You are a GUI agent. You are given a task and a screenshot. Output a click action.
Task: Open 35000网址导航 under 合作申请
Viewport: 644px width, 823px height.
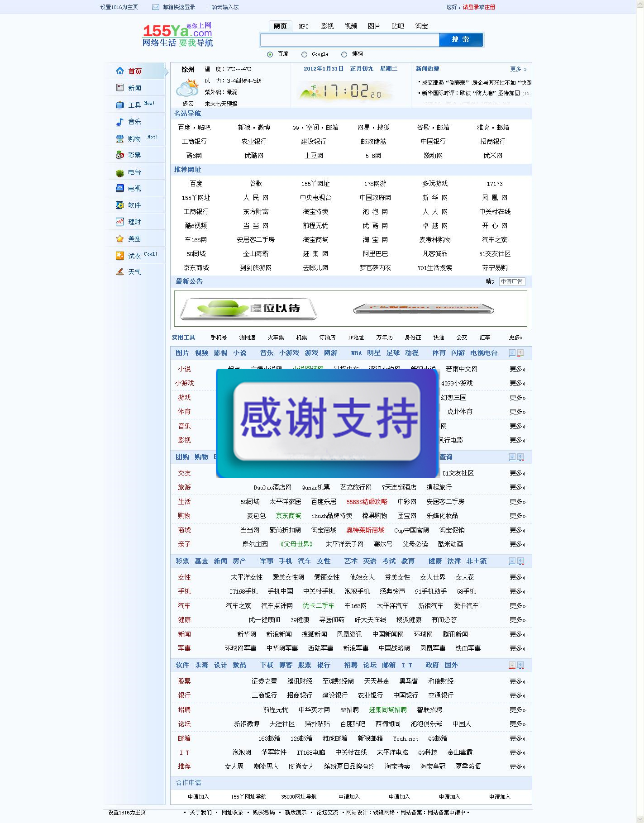(x=299, y=797)
